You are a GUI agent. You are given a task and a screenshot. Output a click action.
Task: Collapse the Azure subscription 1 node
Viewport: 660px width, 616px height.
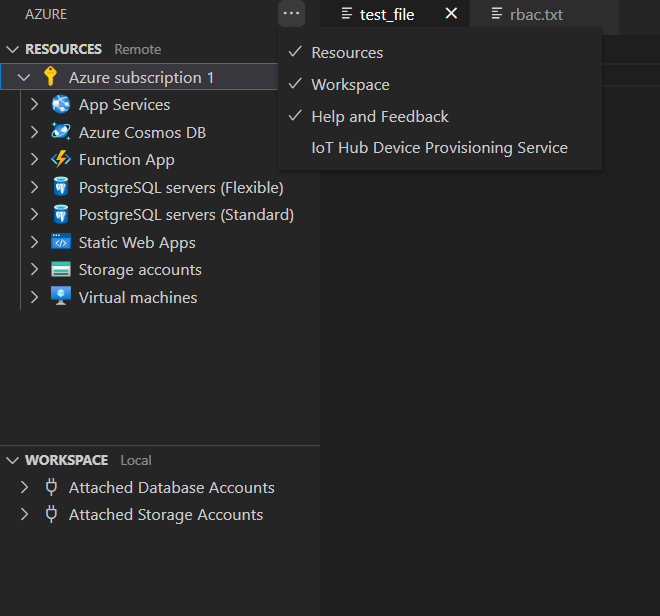(24, 77)
